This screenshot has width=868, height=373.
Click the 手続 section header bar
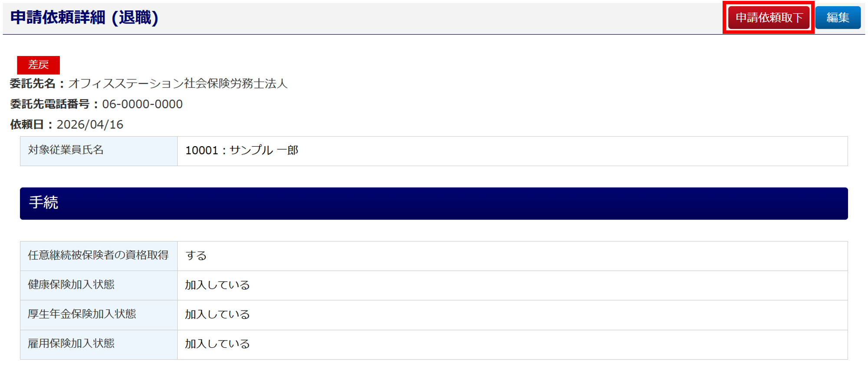(x=434, y=203)
